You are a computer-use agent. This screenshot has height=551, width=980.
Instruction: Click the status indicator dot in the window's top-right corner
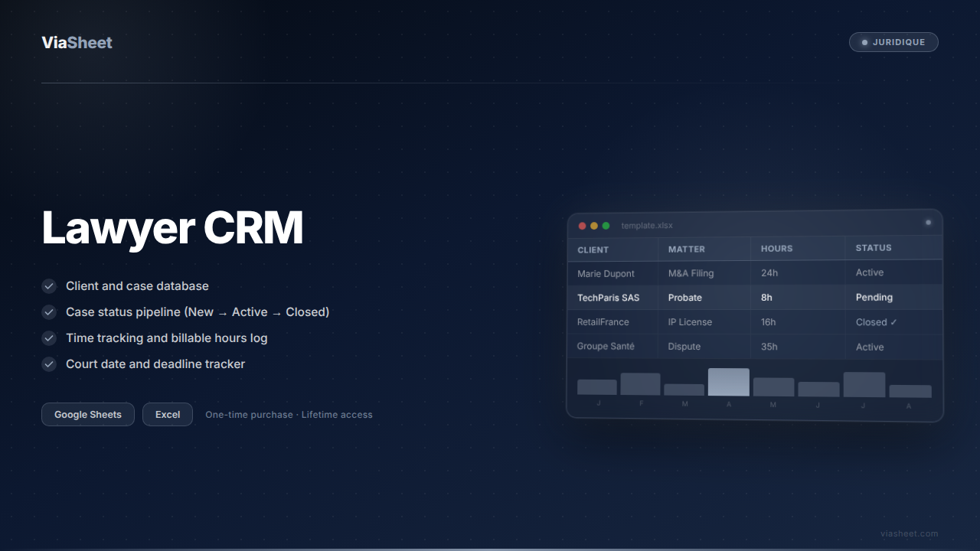tap(928, 223)
